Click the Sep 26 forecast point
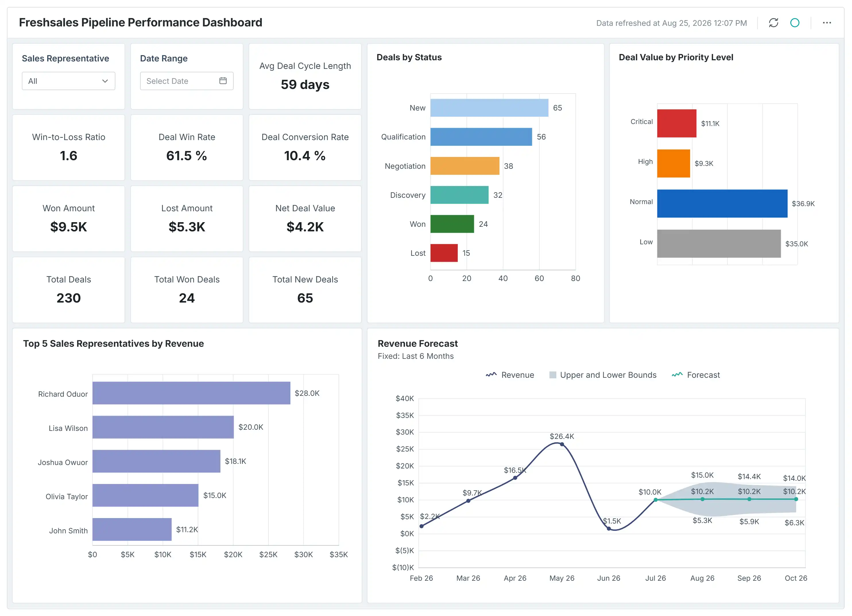Image resolution: width=852 pixels, height=616 pixels. [749, 499]
